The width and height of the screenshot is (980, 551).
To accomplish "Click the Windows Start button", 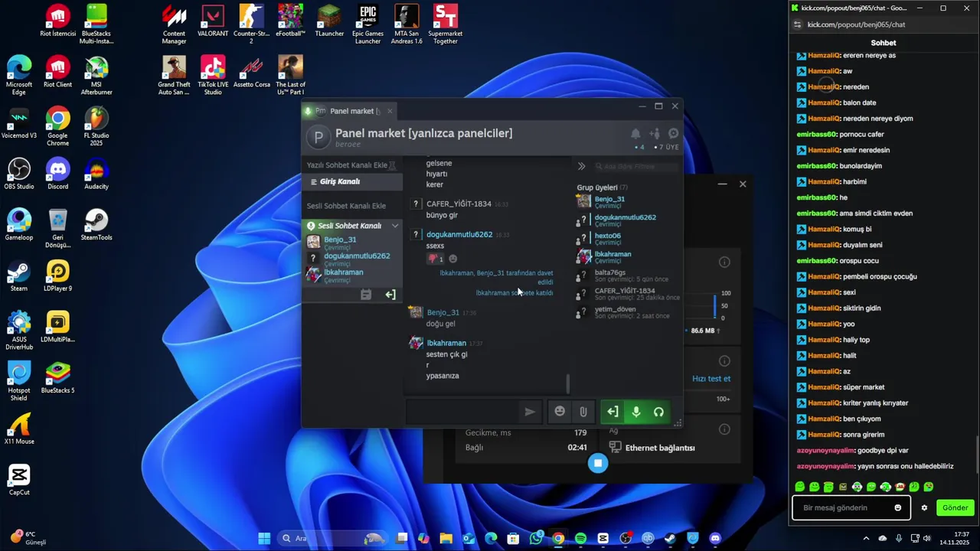I will (x=264, y=539).
